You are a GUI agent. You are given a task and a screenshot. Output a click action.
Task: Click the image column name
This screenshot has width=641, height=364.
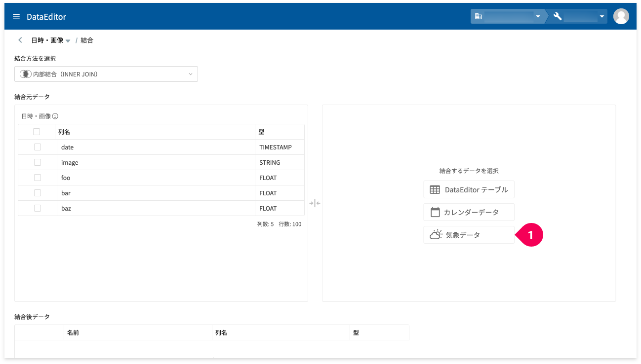70,162
